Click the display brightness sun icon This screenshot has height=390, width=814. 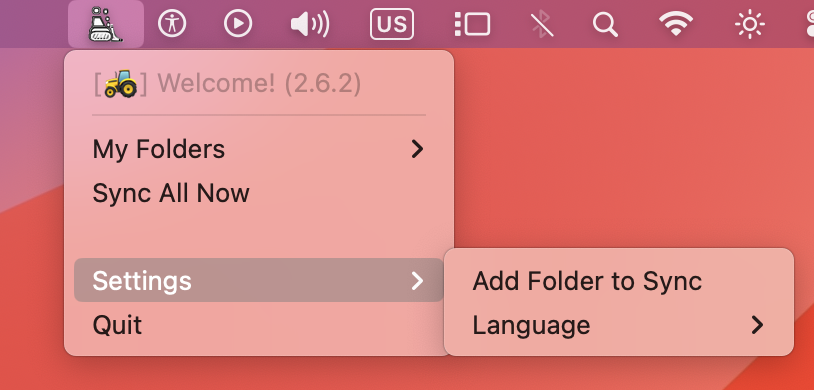pyautogui.click(x=750, y=24)
